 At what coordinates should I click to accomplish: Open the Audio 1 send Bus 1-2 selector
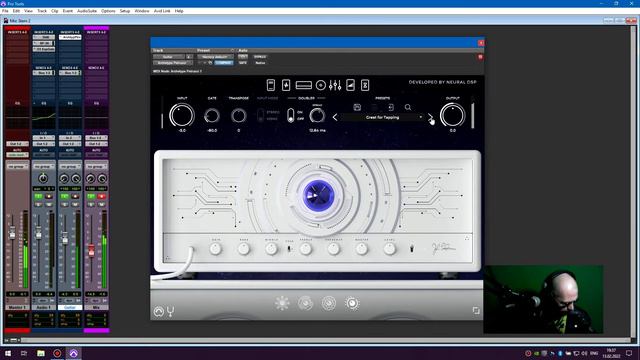[x=44, y=73]
